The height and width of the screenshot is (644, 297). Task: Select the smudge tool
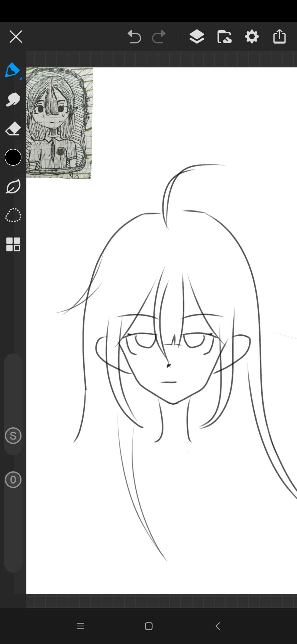click(13, 100)
